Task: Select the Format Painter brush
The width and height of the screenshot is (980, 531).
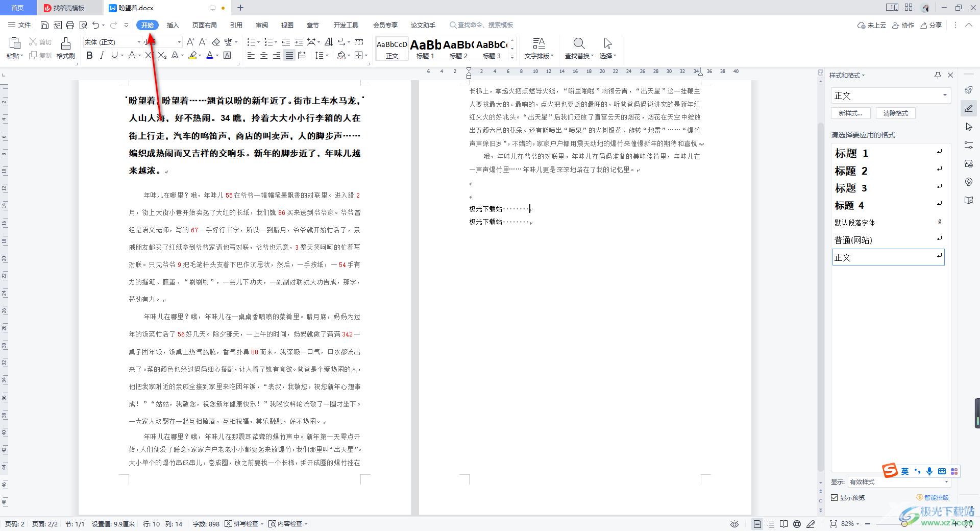Action: point(65,43)
